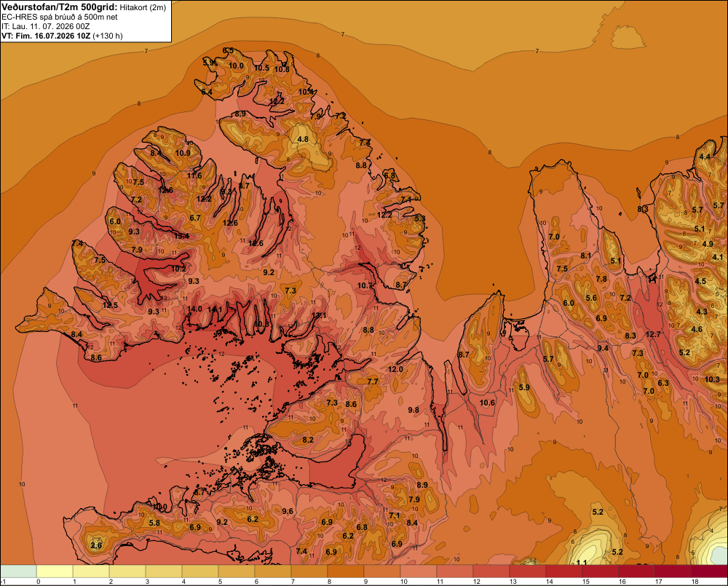The height and width of the screenshot is (586, 728).
Task: Click the temperature value 8.1
Action: 586,256
